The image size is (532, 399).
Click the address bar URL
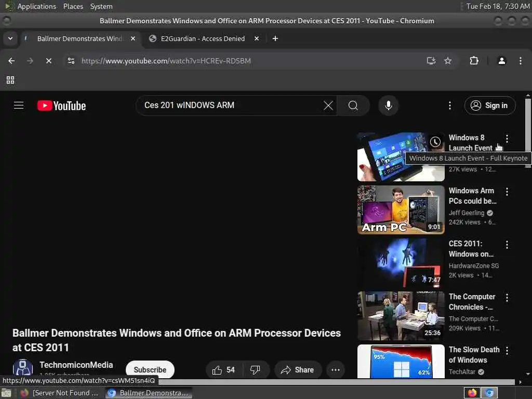(166, 61)
